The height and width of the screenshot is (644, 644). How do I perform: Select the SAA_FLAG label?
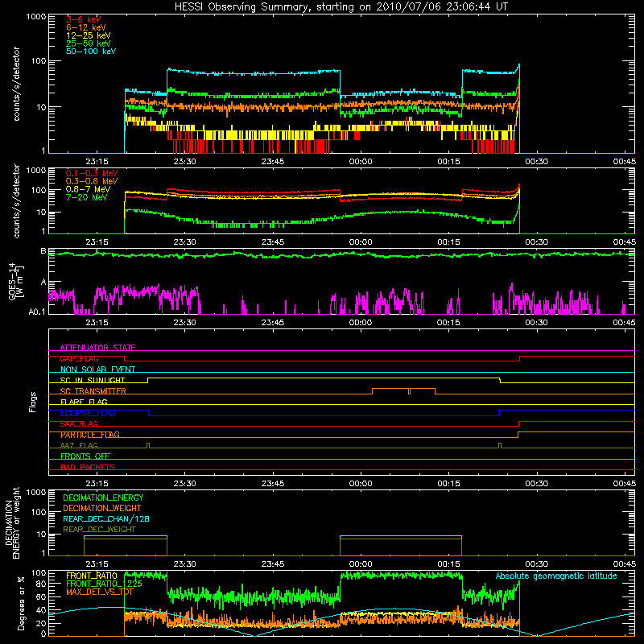[79, 424]
